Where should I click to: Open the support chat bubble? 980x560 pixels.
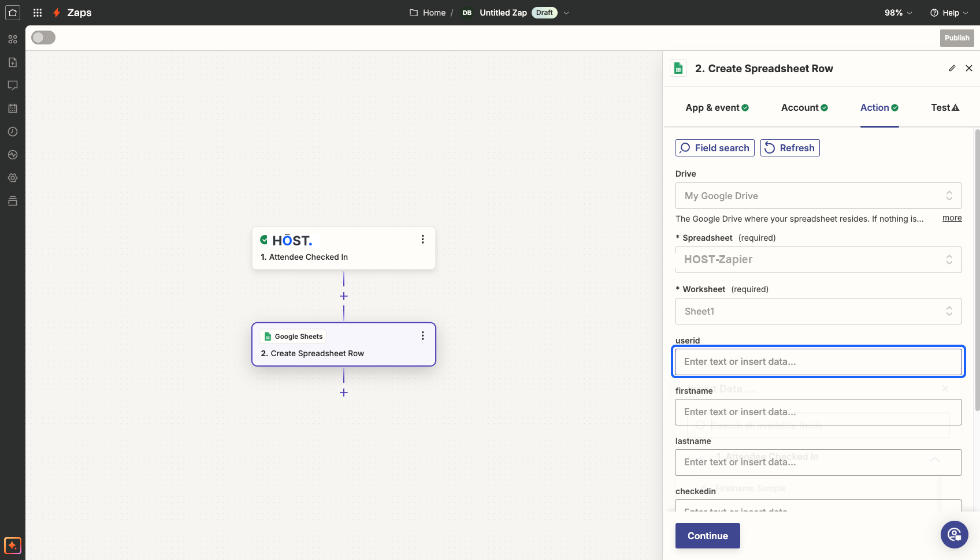point(955,535)
